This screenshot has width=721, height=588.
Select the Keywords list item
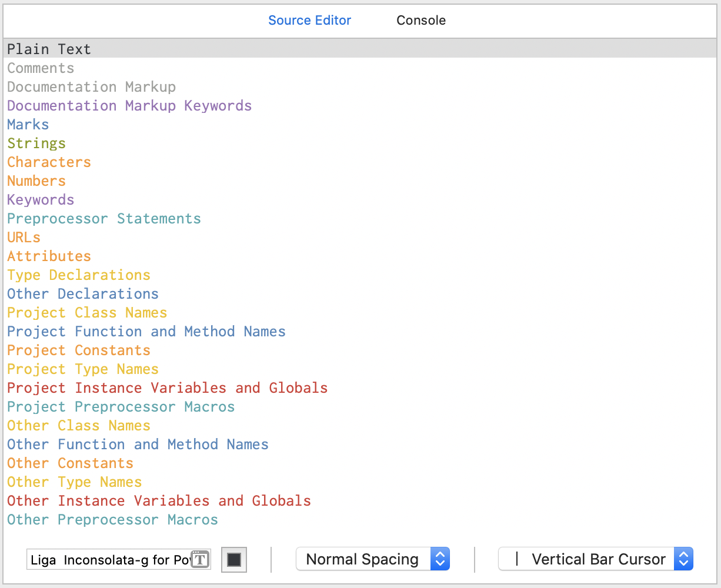41,200
